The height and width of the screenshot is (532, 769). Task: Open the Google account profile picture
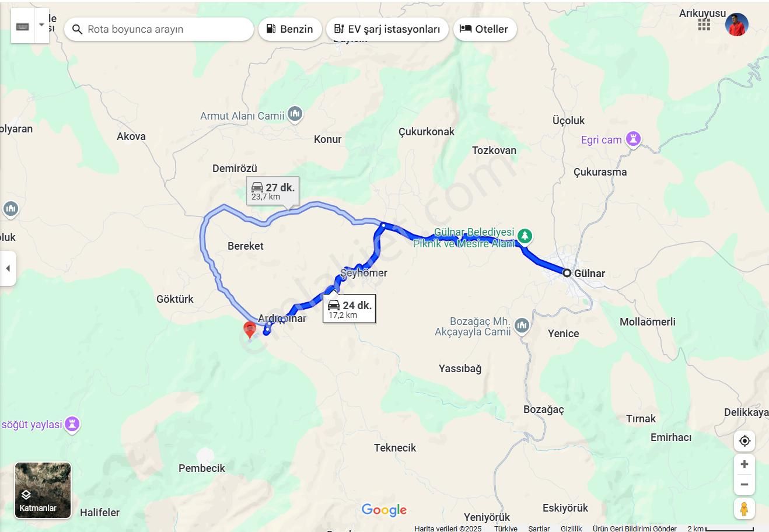click(737, 25)
